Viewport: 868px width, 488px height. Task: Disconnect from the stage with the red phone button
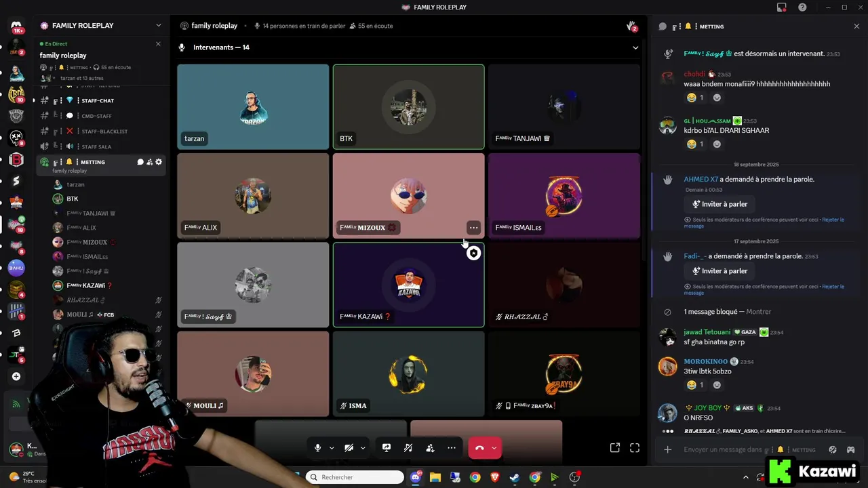point(479,448)
